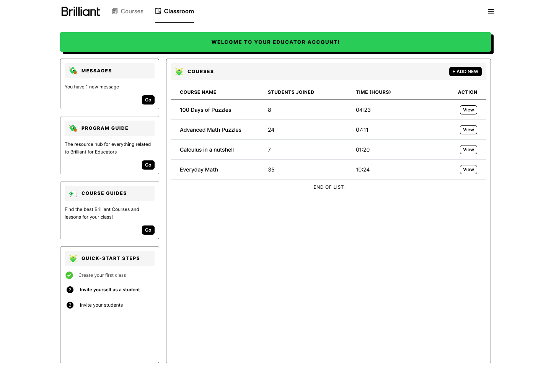Screen dimensions: 551x392
Task: Click the '100 Days of Puzzles' course name
Action: (x=205, y=110)
